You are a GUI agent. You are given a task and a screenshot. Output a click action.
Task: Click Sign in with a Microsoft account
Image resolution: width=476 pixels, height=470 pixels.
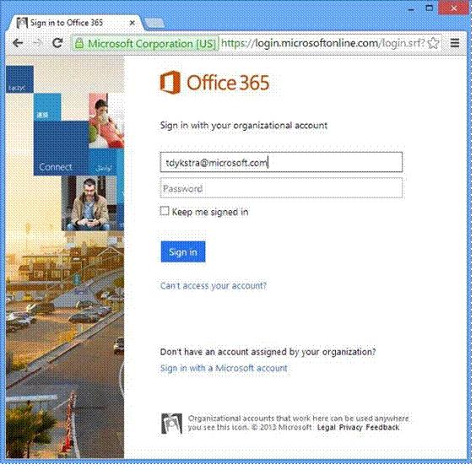tap(224, 368)
